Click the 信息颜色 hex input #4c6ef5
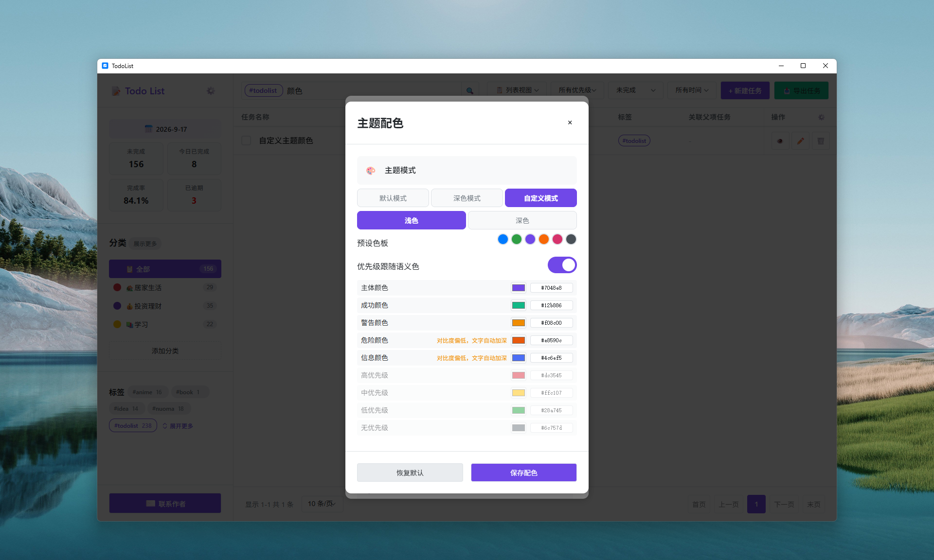The width and height of the screenshot is (934, 560). [552, 358]
